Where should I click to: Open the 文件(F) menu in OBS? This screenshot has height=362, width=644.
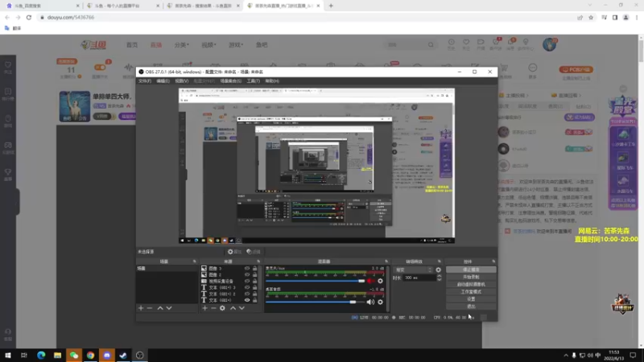tap(145, 81)
